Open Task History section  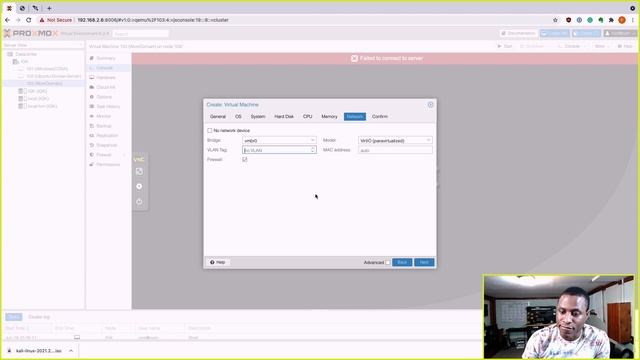[108, 107]
